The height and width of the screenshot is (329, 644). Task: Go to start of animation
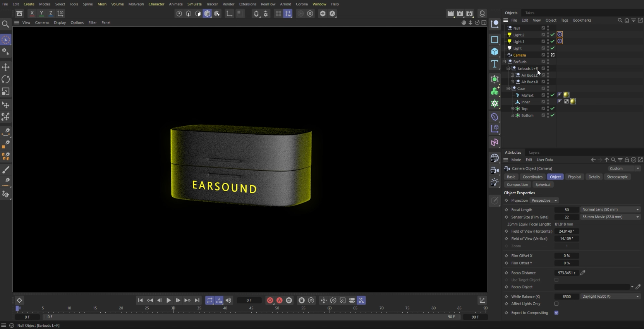point(140,300)
